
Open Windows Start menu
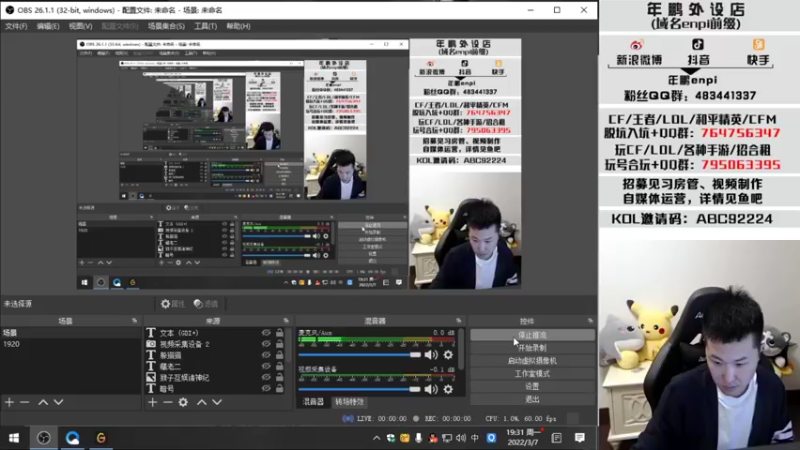[14, 438]
